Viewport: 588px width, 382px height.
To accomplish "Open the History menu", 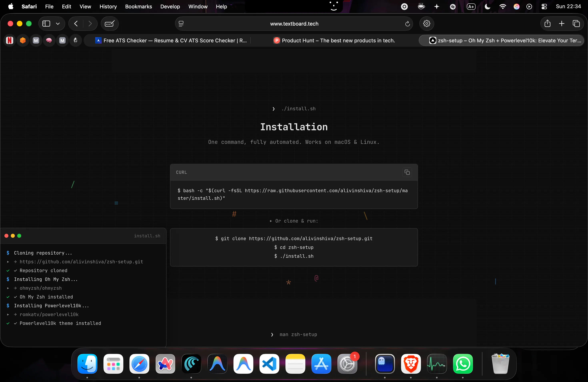I will click(x=108, y=6).
